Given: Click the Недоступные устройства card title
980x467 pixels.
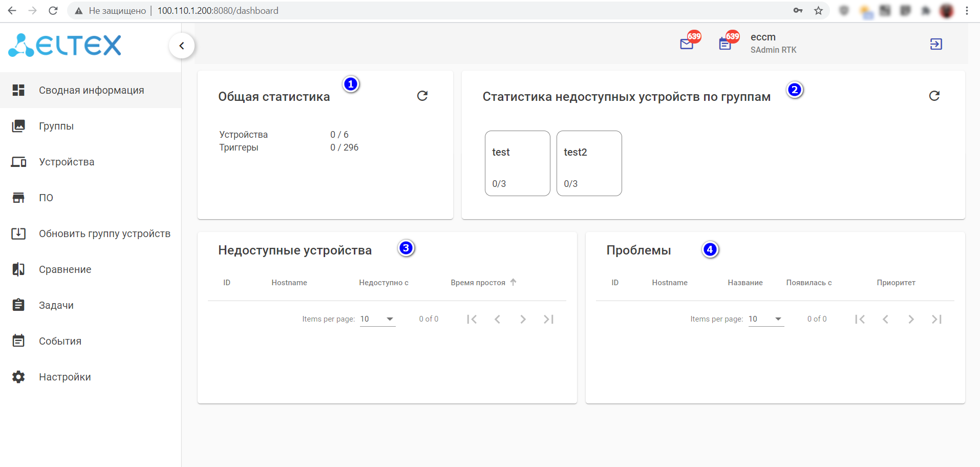Looking at the screenshot, I should click(x=295, y=250).
